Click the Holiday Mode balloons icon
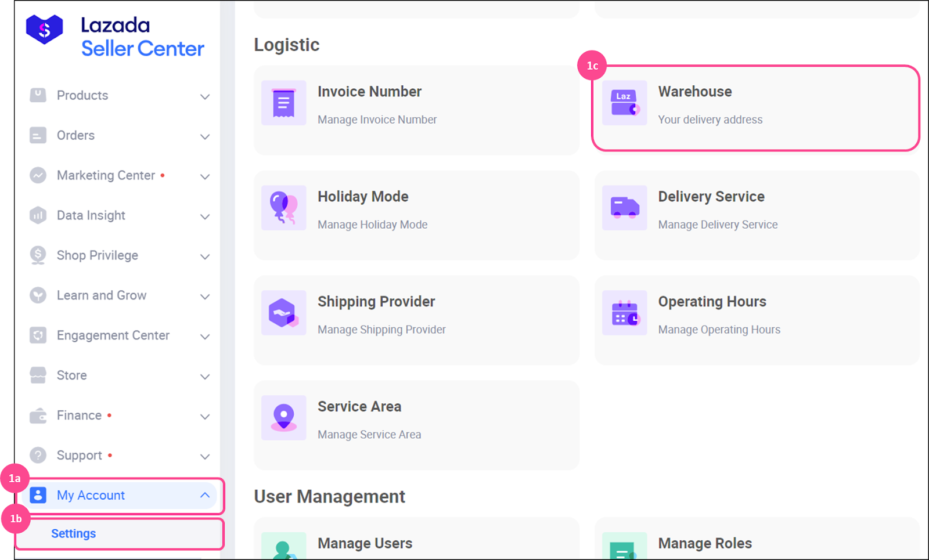Image resolution: width=929 pixels, height=560 pixels. click(x=283, y=208)
